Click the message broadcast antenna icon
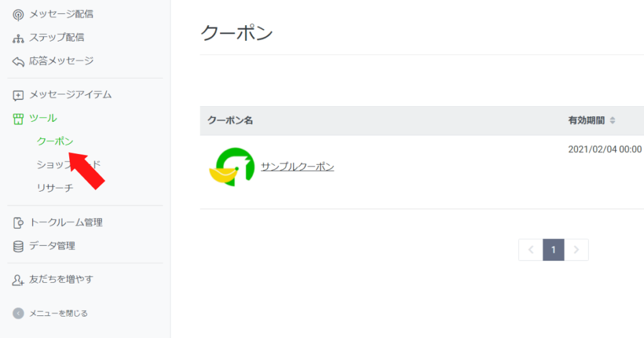 [x=18, y=14]
